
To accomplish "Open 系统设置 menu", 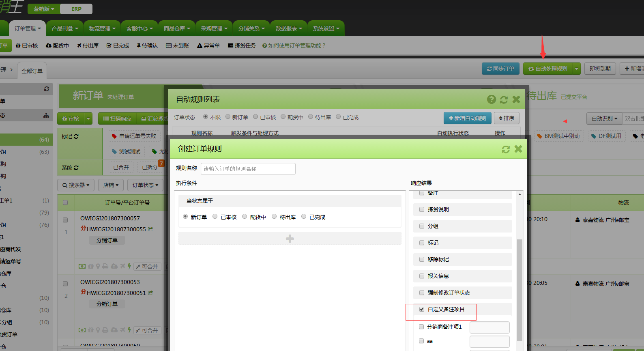I will click(x=326, y=28).
